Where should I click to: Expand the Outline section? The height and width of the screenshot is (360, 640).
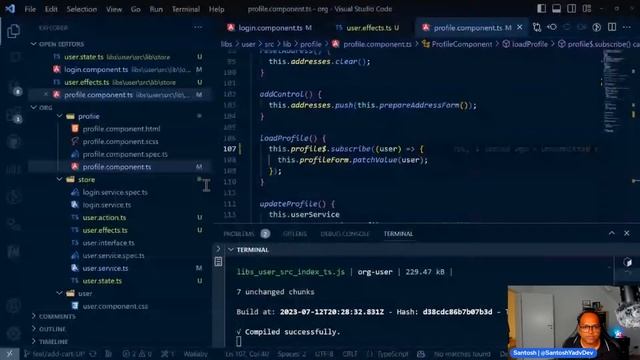click(33, 329)
